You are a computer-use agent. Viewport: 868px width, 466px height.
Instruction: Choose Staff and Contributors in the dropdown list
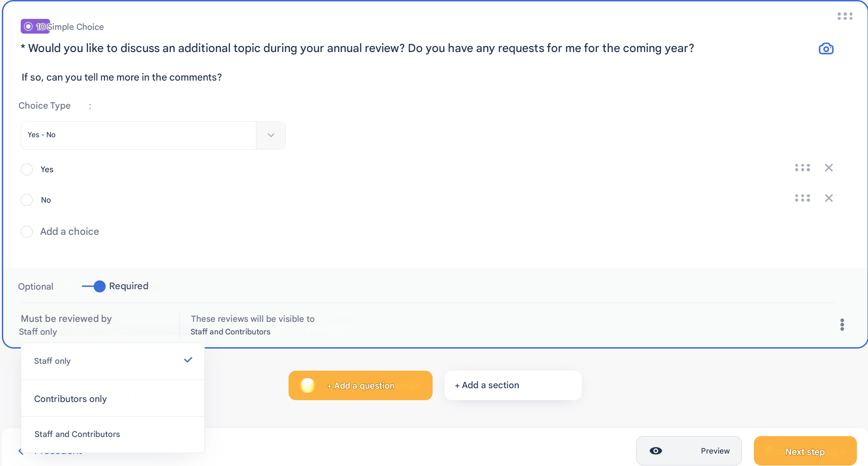pos(77,434)
